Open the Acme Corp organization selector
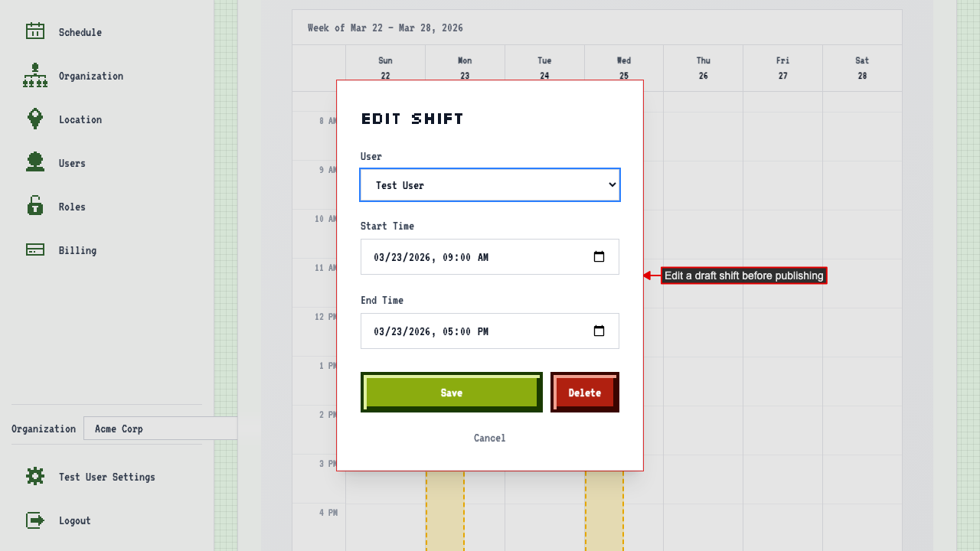This screenshot has width=980, height=551. (160, 428)
